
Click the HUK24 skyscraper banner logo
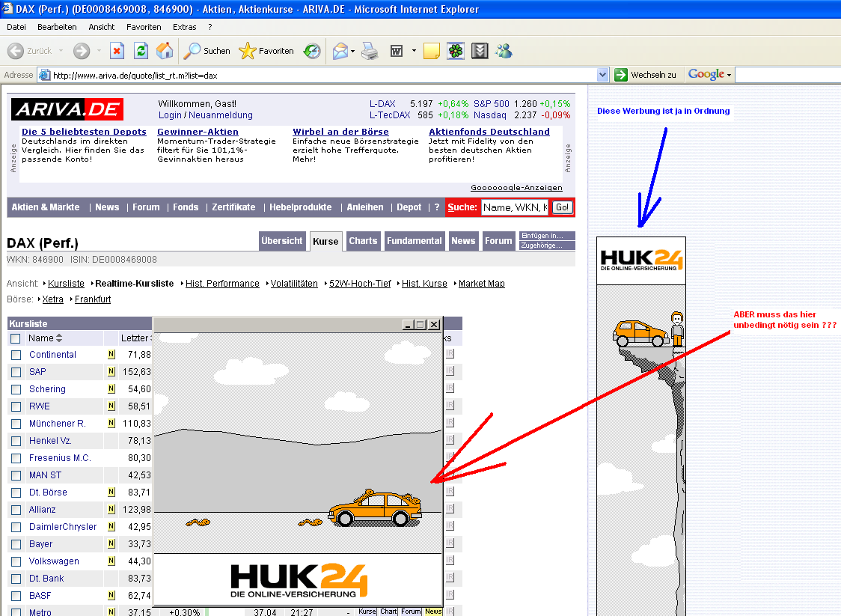(x=641, y=260)
